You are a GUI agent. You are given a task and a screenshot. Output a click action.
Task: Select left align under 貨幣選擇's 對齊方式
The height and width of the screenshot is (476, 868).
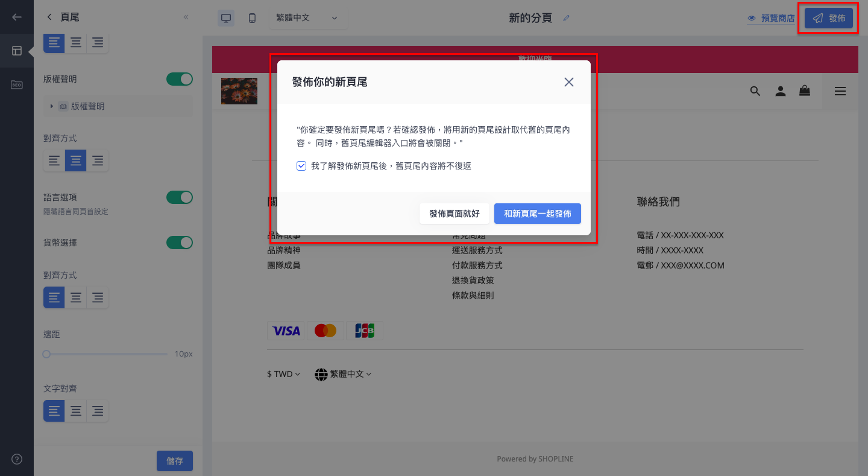click(54, 297)
